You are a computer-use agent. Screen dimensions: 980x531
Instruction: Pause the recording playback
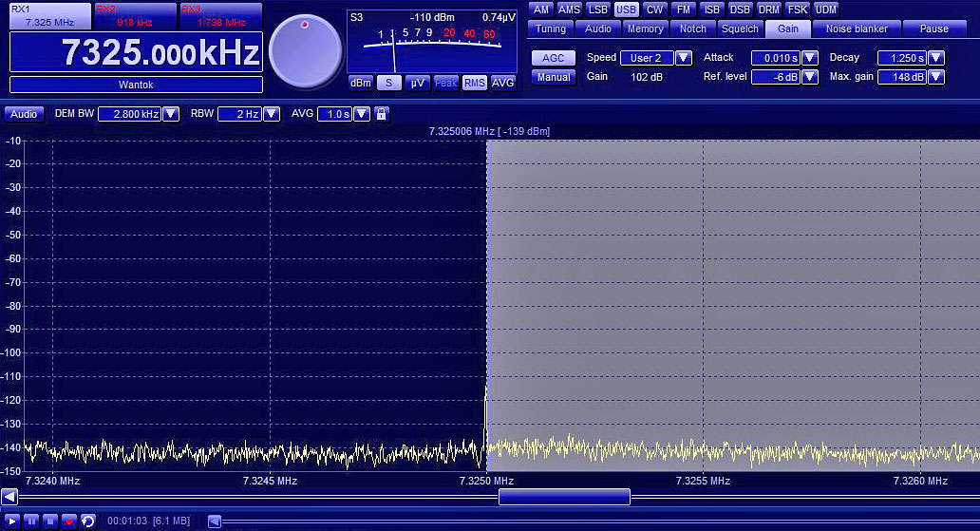click(31, 521)
